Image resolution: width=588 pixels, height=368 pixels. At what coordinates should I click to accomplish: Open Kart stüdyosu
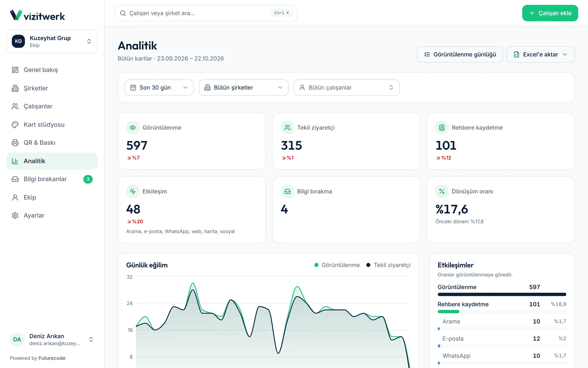click(x=52, y=125)
